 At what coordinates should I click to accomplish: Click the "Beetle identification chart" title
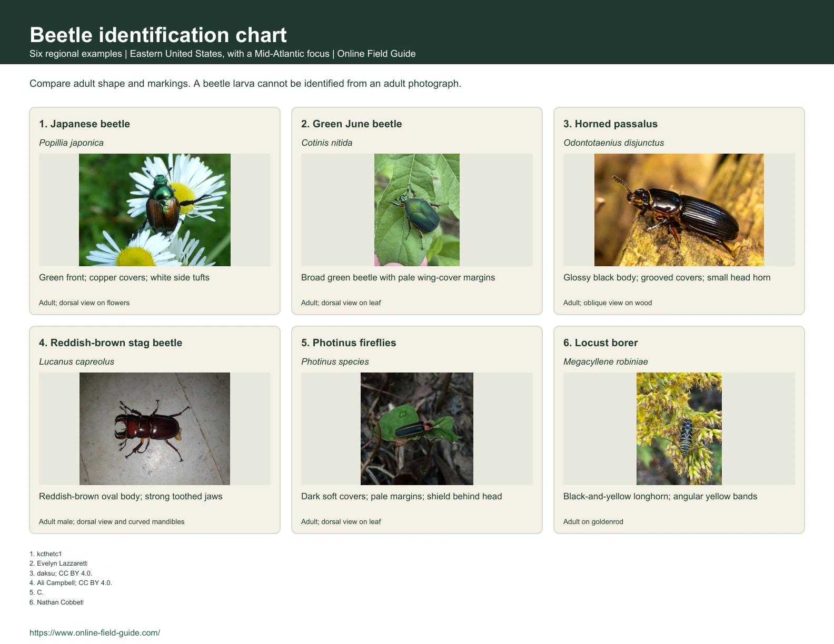coord(158,35)
